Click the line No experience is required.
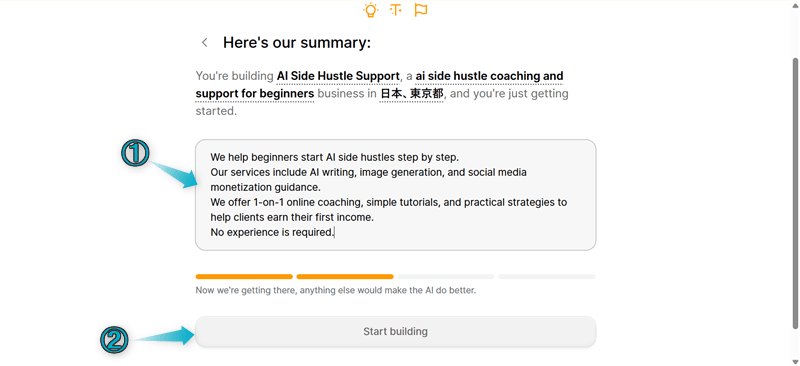This screenshot has height=366, width=800. click(272, 233)
